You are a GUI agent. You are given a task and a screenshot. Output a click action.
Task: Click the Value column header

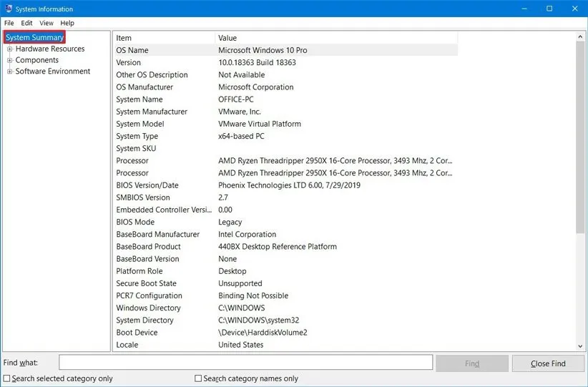336,38
